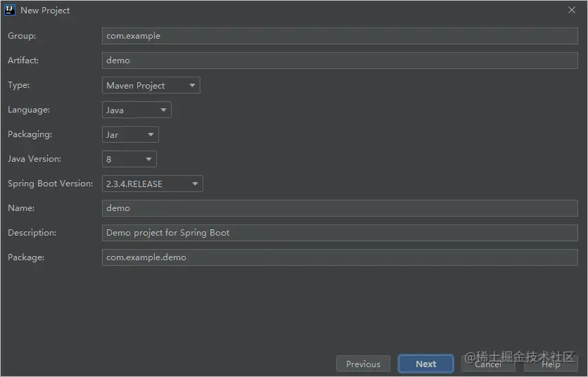The height and width of the screenshot is (377, 588).
Task: Open the Packaging dropdown showing Jar
Action: (130, 135)
